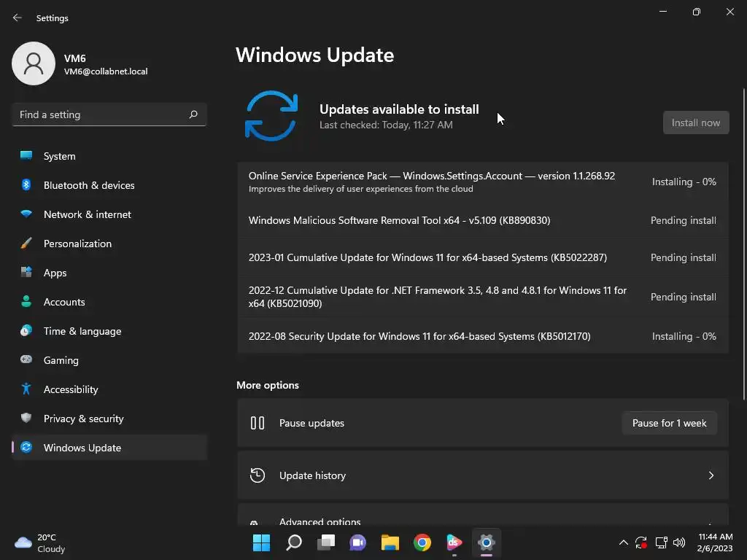
Task: Click the Privacy & security shield icon
Action: pyautogui.click(x=26, y=418)
